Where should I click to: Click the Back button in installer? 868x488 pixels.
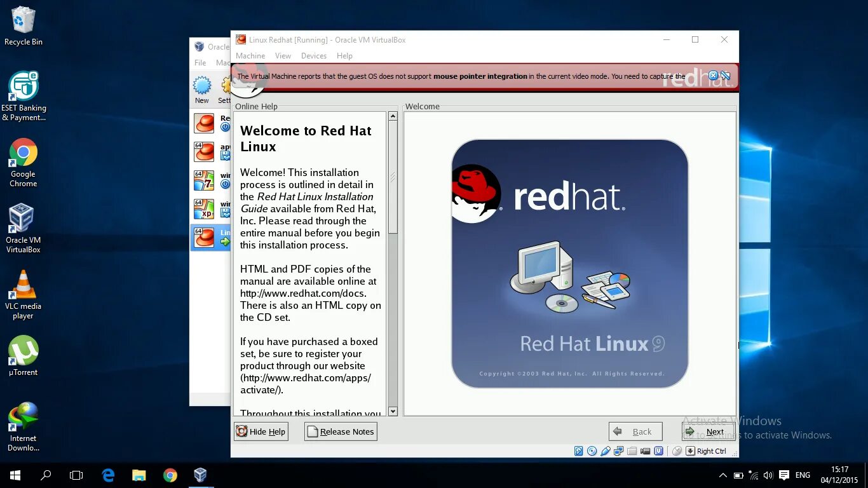[635, 431]
